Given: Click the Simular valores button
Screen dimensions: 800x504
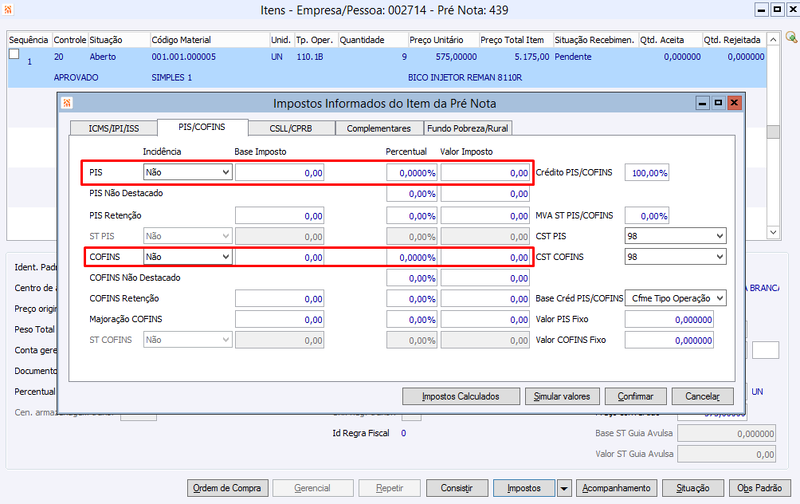Looking at the screenshot, I should (562, 396).
